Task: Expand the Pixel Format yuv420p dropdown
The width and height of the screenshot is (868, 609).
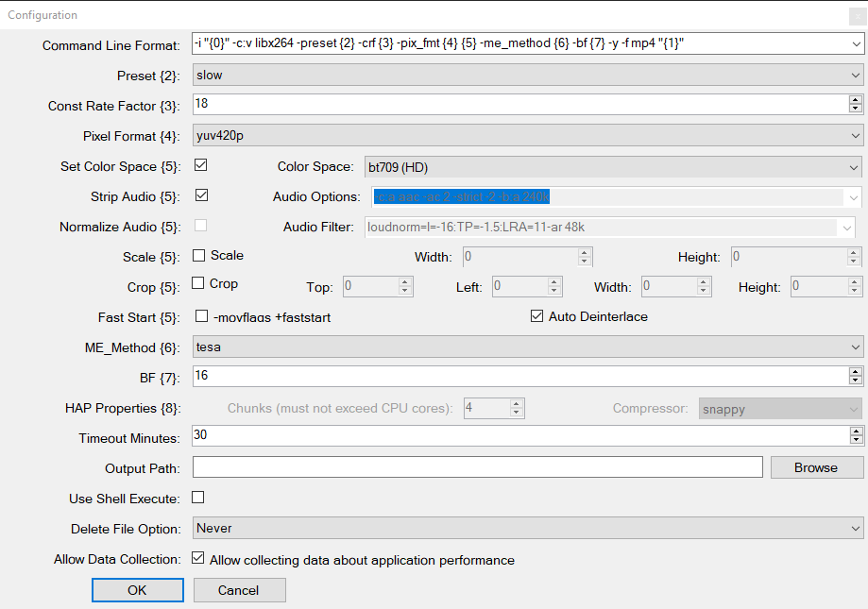Action: 527,136
